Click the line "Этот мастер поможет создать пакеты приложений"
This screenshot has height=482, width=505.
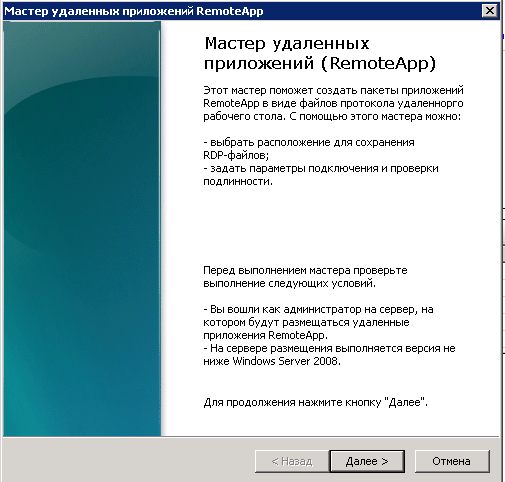(333, 90)
